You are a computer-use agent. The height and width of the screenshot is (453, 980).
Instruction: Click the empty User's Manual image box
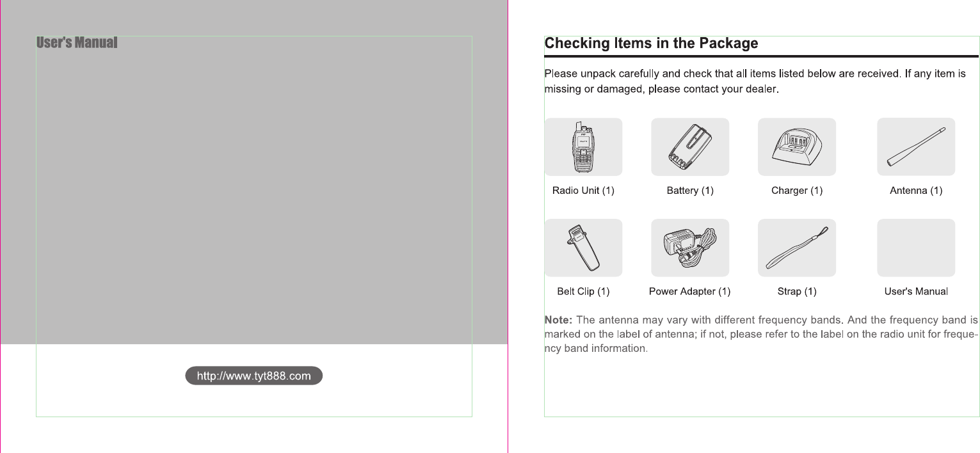(x=916, y=248)
